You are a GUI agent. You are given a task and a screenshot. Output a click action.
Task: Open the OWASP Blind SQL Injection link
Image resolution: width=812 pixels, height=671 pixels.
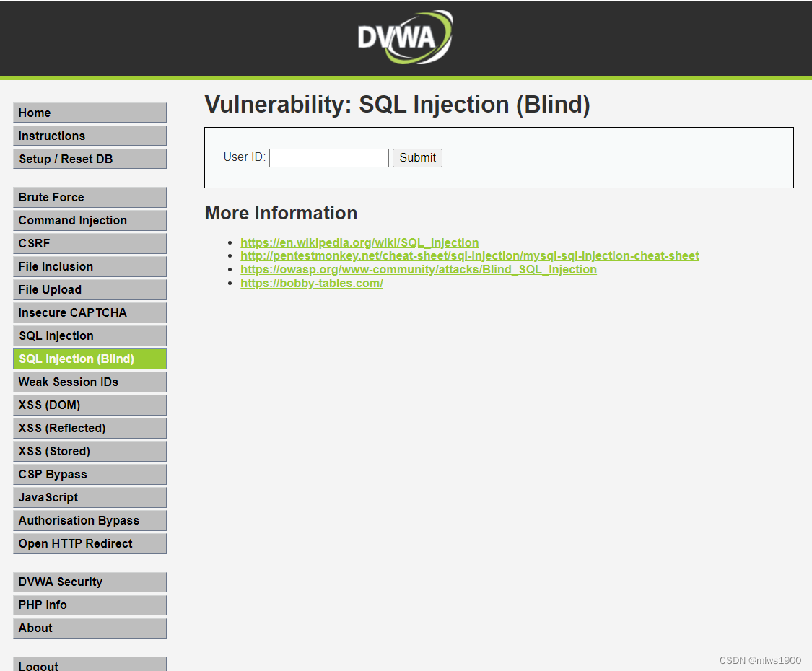(x=419, y=269)
